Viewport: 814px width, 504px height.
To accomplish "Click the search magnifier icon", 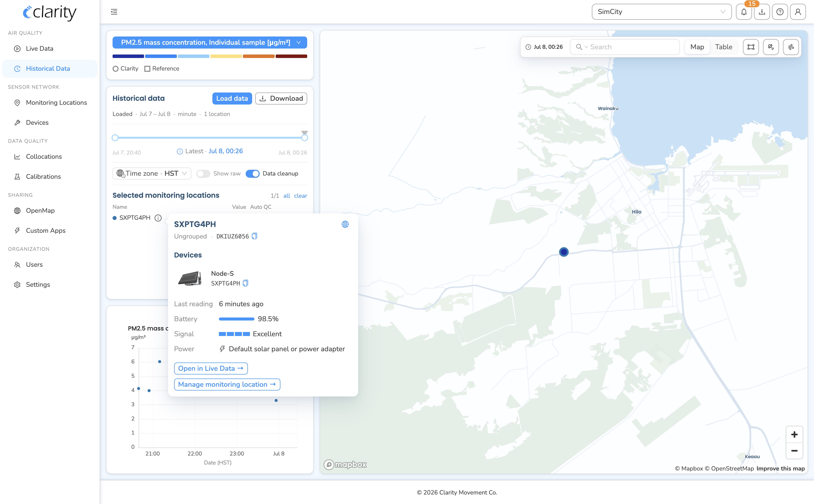I will point(579,47).
